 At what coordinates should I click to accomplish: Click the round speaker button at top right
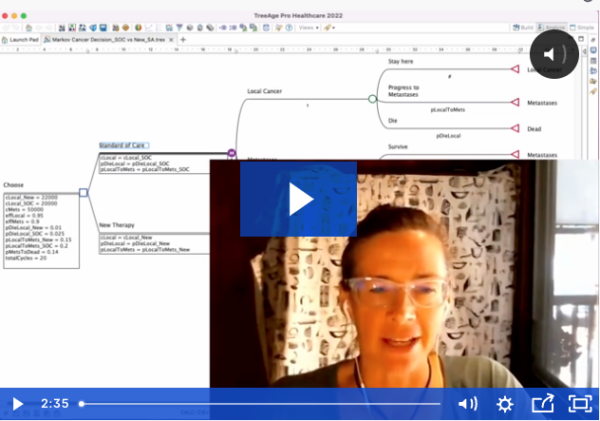555,54
